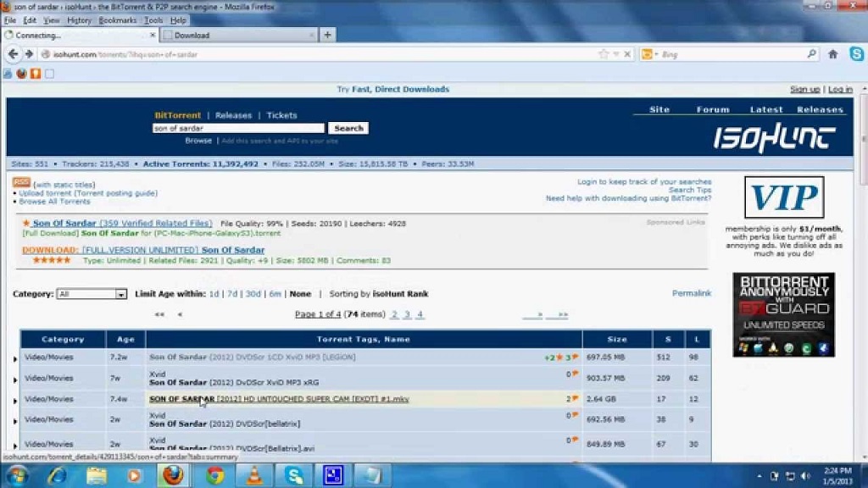Click the isoHunt logo

pyautogui.click(x=775, y=138)
